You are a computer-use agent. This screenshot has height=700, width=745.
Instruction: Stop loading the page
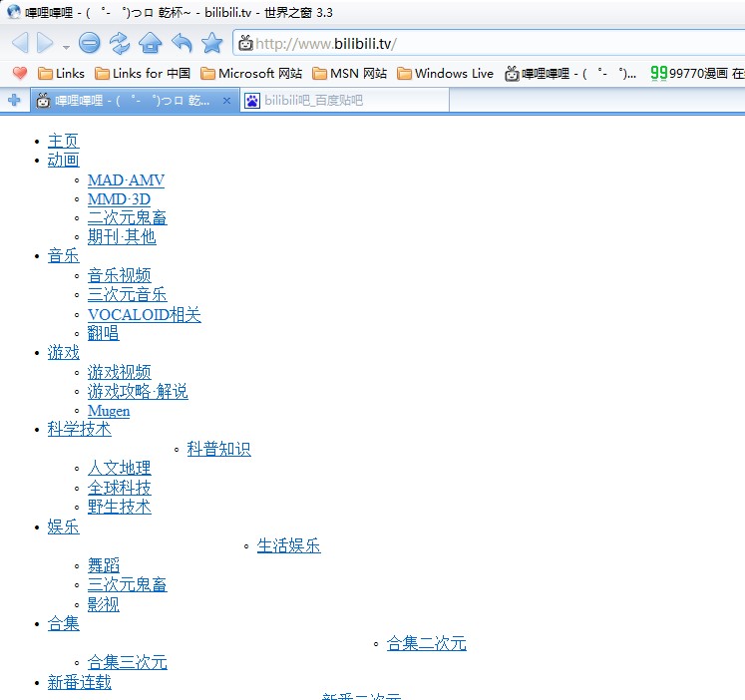point(90,43)
